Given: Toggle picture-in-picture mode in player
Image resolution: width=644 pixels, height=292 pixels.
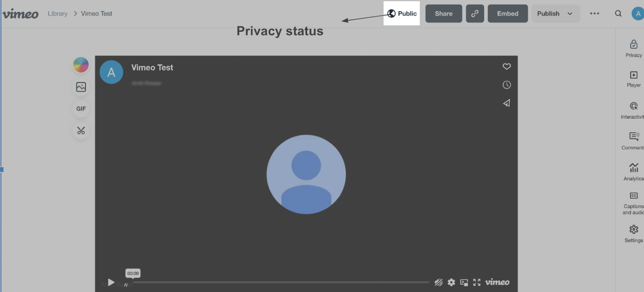Looking at the screenshot, I should click(x=464, y=282).
